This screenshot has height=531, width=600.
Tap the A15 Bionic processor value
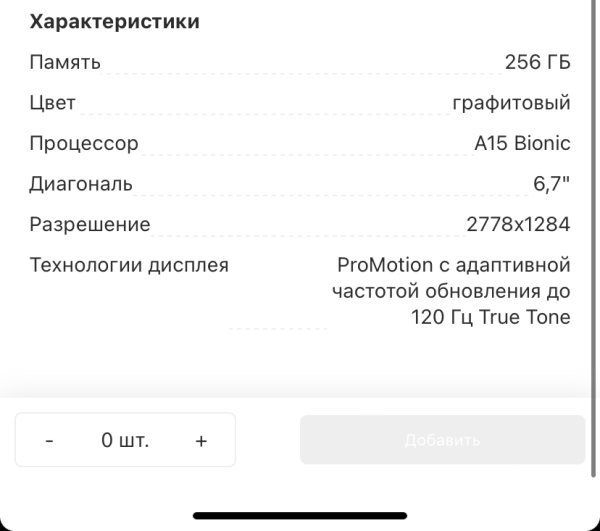coord(522,143)
